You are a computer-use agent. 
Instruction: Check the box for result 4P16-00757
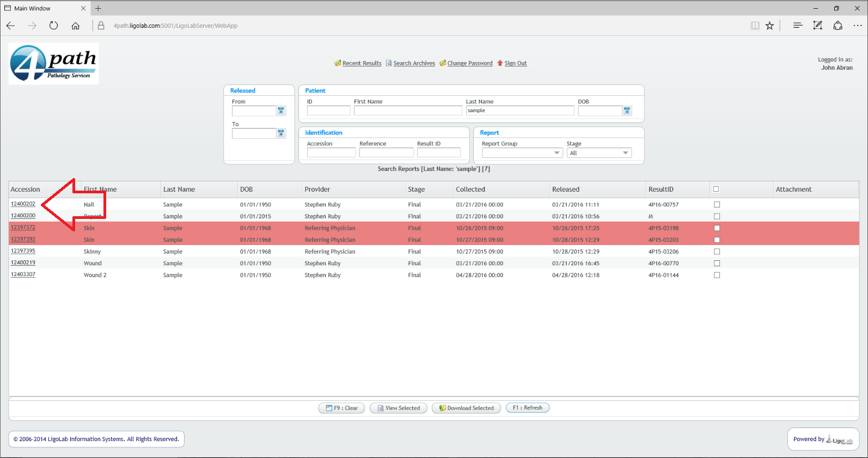(717, 205)
